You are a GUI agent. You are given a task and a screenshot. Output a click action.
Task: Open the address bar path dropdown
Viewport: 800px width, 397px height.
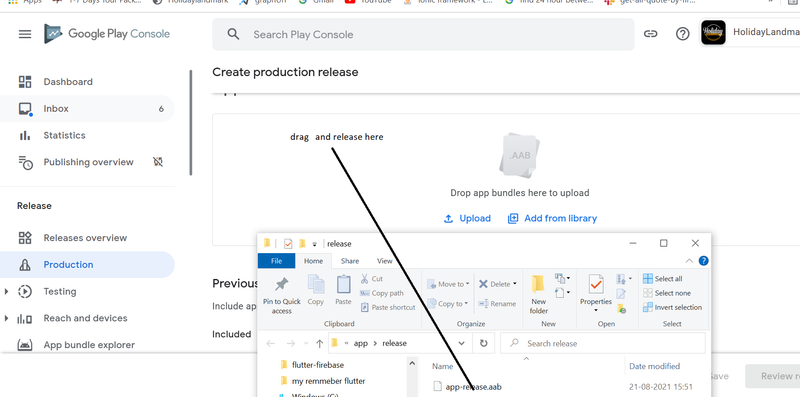pyautogui.click(x=461, y=343)
